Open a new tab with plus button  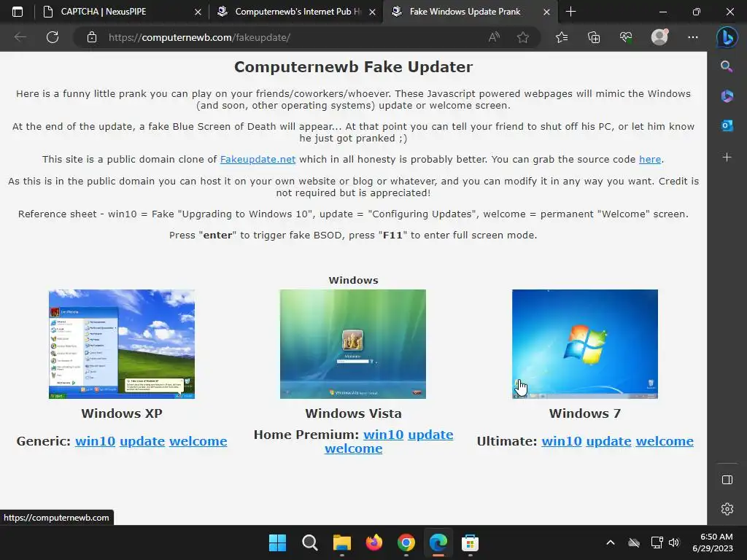570,12
